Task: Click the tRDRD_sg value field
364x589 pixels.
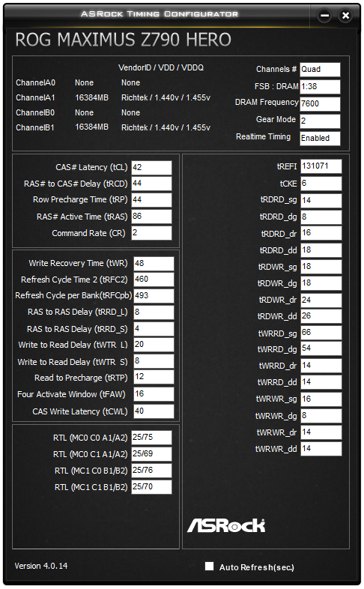Action: point(321,200)
